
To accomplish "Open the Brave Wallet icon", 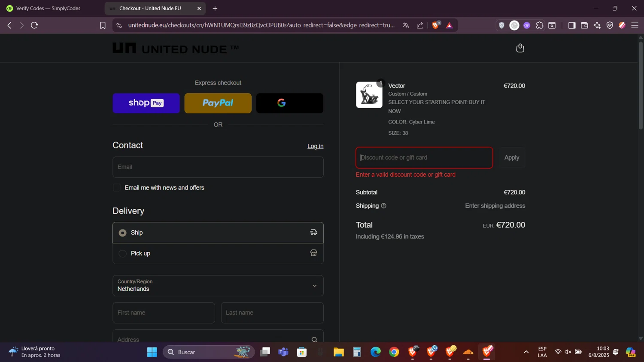I will pyautogui.click(x=584, y=25).
